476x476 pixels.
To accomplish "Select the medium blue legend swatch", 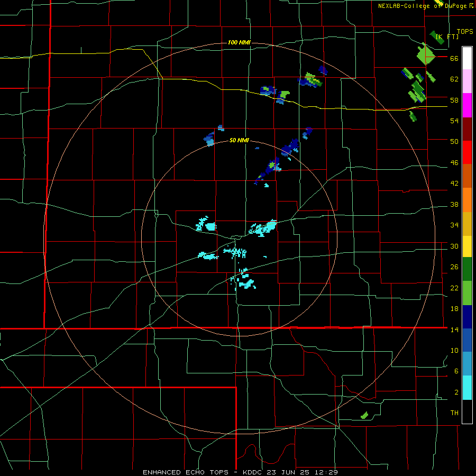I will pos(467,340).
